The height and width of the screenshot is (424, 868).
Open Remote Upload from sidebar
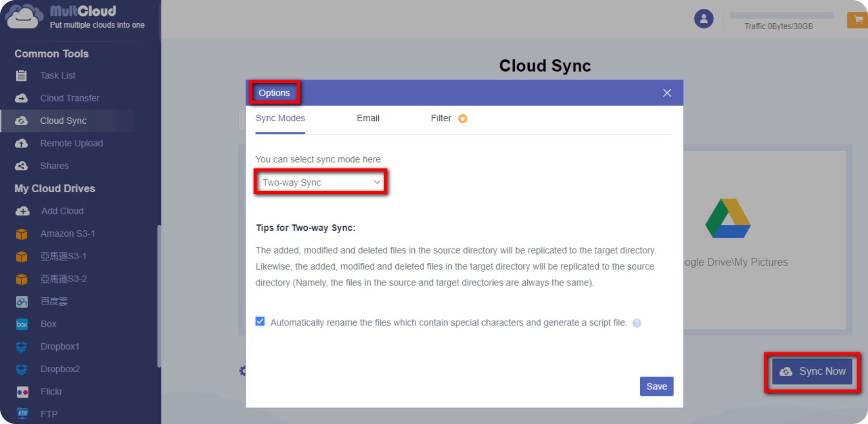(72, 143)
